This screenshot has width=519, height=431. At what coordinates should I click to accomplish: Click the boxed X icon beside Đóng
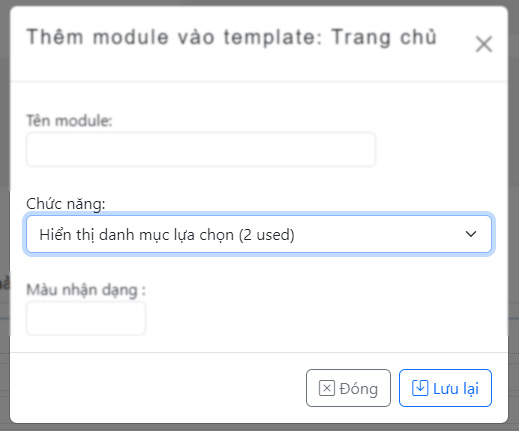[x=327, y=388]
